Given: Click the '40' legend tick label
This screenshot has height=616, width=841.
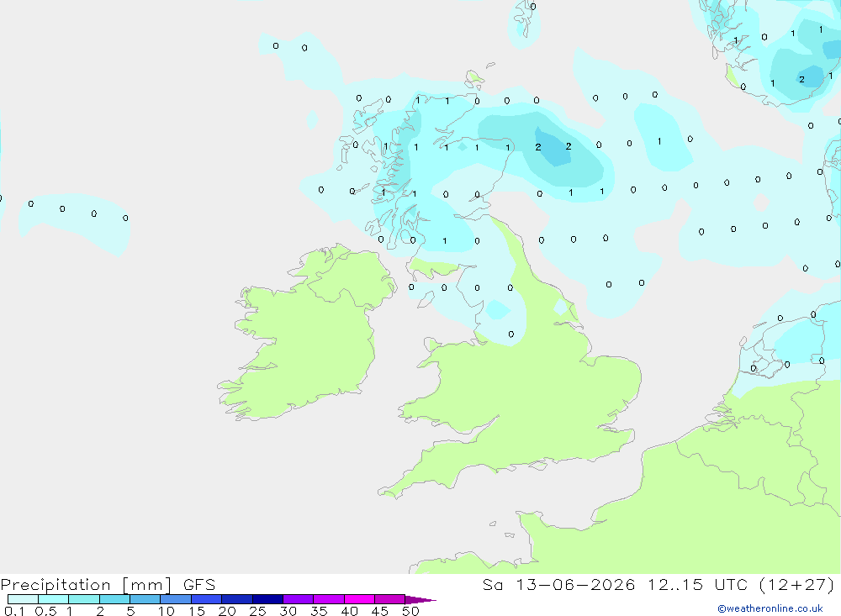Looking at the screenshot, I should pyautogui.click(x=349, y=611).
